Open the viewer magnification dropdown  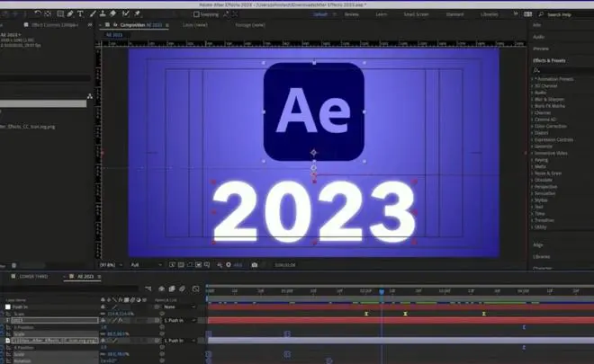coord(110,264)
